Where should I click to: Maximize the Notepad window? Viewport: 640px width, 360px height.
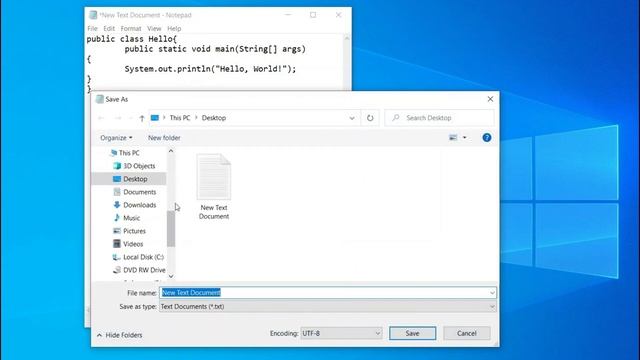pyautogui.click(x=313, y=15)
